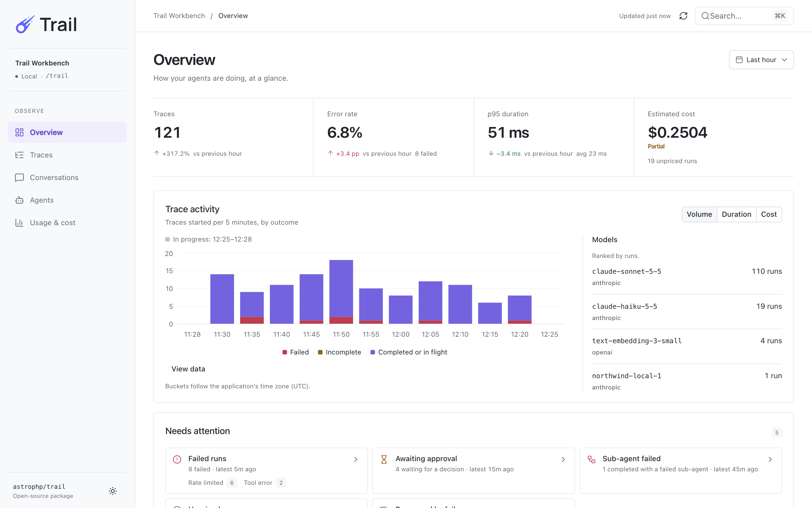Click the Tool error 2 tag
This screenshot has height=508, width=812.
tap(265, 483)
